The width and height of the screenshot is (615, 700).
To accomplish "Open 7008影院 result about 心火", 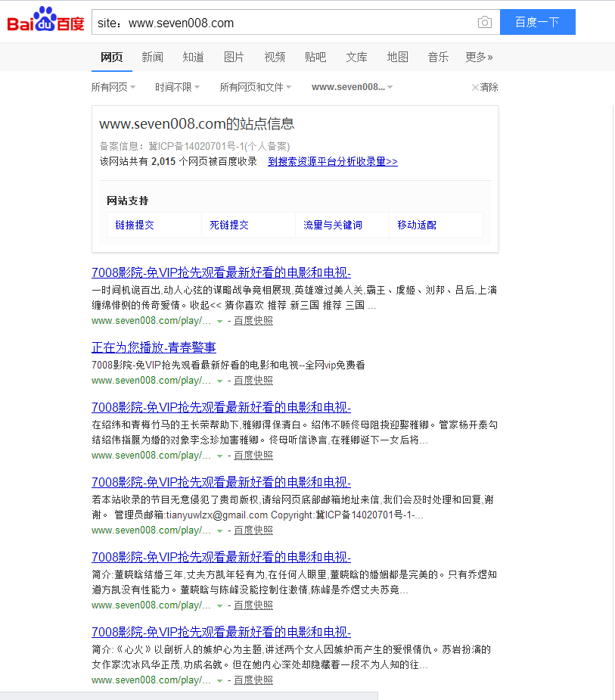I will pyautogui.click(x=222, y=632).
